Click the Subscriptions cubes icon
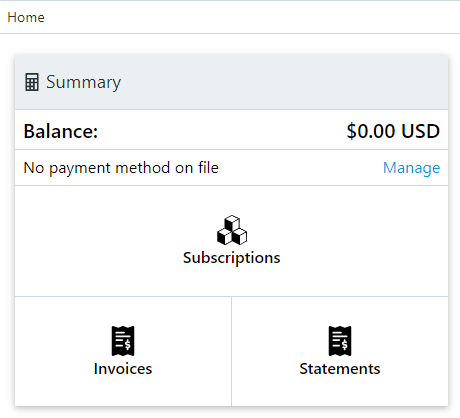460x418 pixels. click(232, 230)
